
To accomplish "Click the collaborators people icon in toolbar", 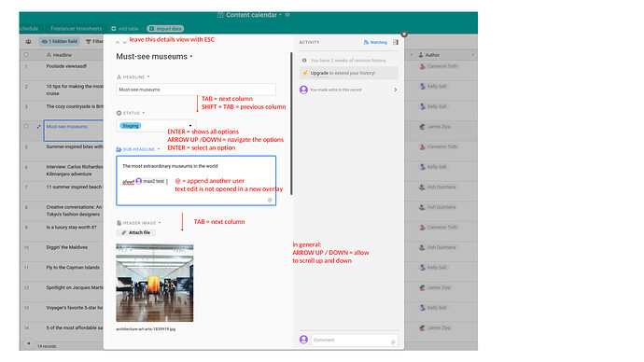I will [28, 41].
